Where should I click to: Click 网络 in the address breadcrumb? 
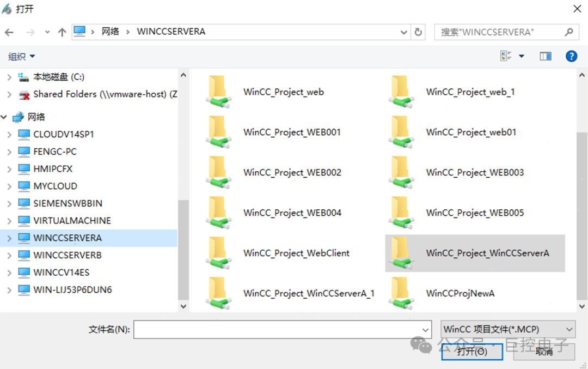[110, 32]
